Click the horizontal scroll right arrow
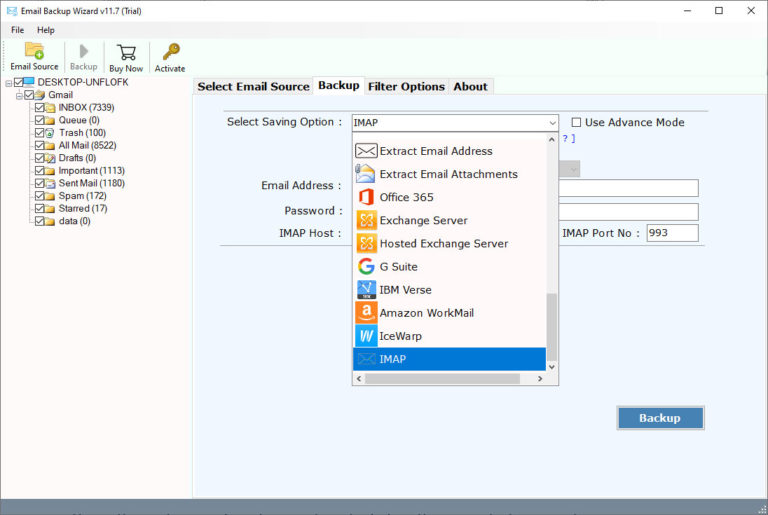 pyautogui.click(x=540, y=379)
